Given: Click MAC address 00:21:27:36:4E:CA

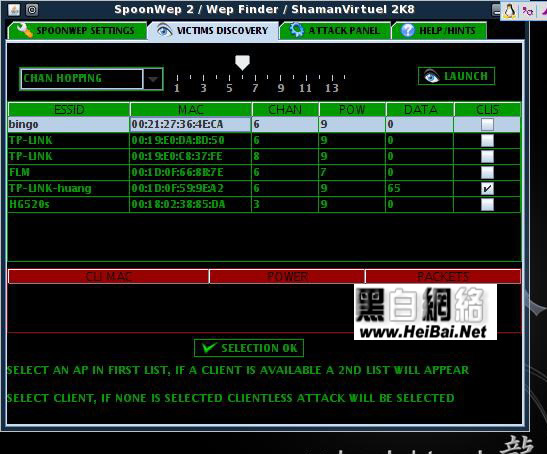Looking at the screenshot, I should pyautogui.click(x=177, y=125).
